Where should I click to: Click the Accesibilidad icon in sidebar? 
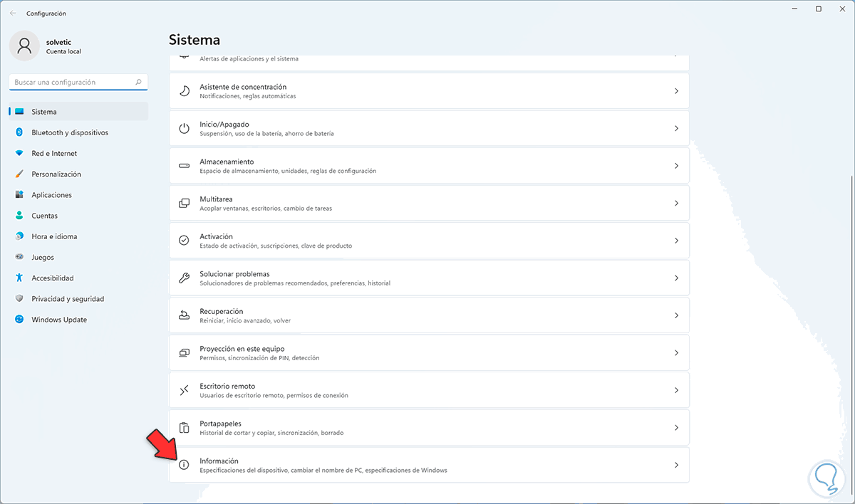[19, 278]
